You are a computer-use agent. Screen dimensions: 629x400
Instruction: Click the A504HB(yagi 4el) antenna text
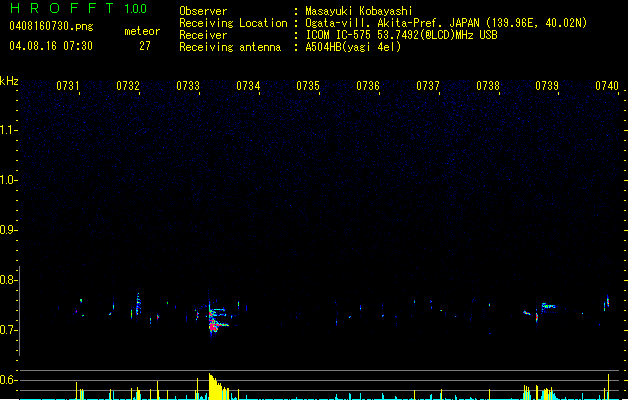pos(353,47)
